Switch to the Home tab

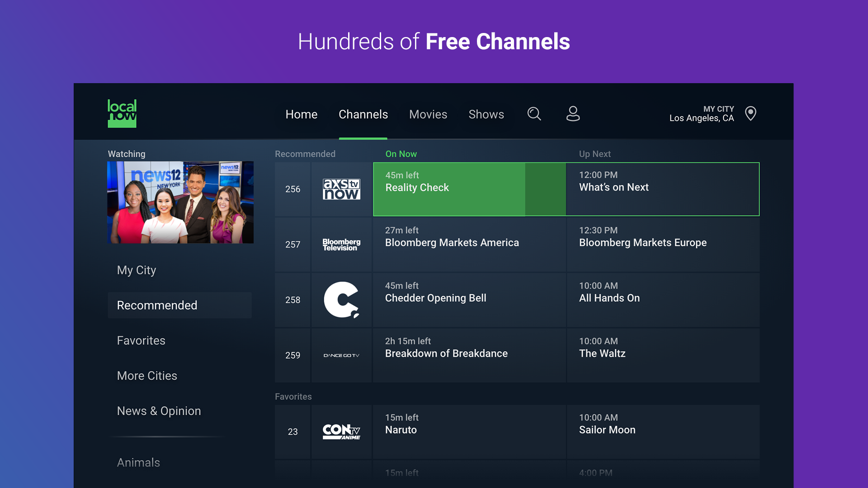tap(301, 114)
